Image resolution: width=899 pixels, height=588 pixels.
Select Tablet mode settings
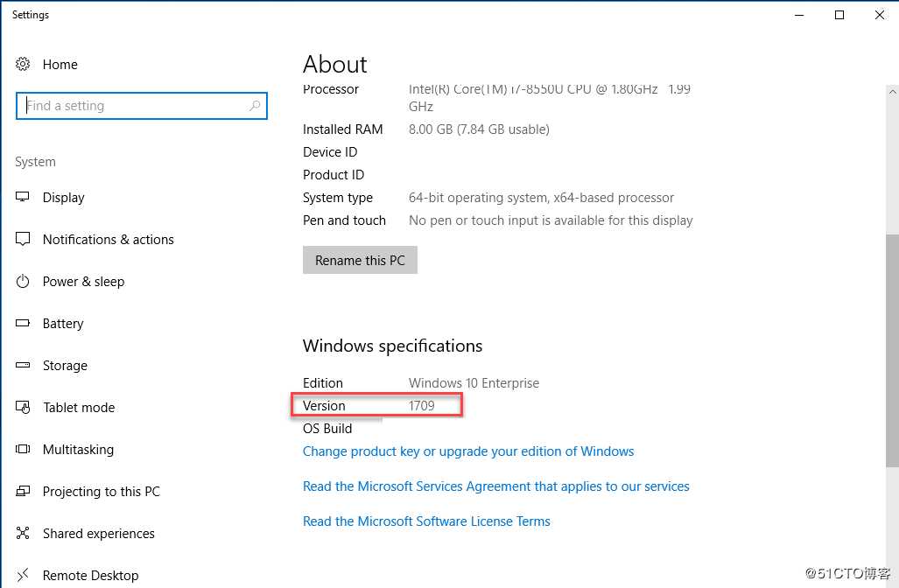pos(79,408)
